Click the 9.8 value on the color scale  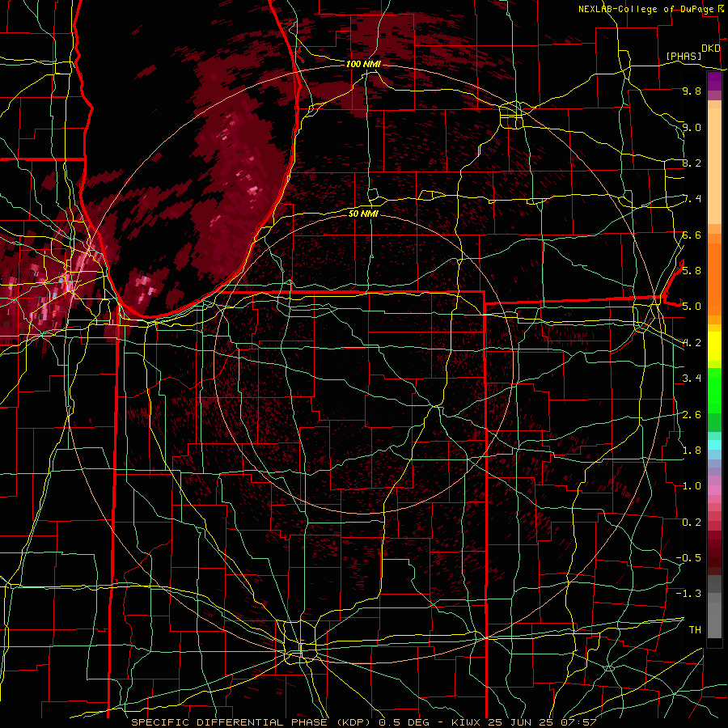pyautogui.click(x=692, y=91)
